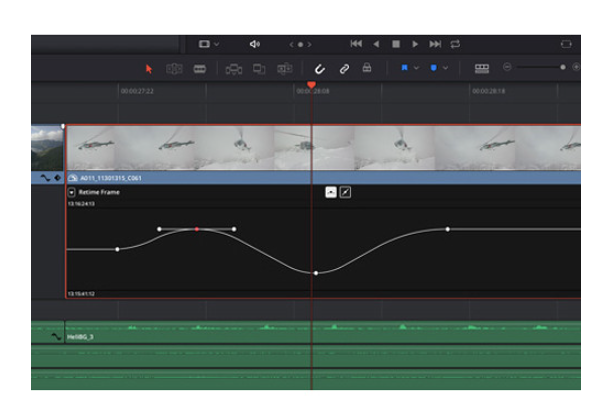This screenshot has width=613, height=419.
Task: Activate the Trim Edit mode tool
Action: click(174, 68)
